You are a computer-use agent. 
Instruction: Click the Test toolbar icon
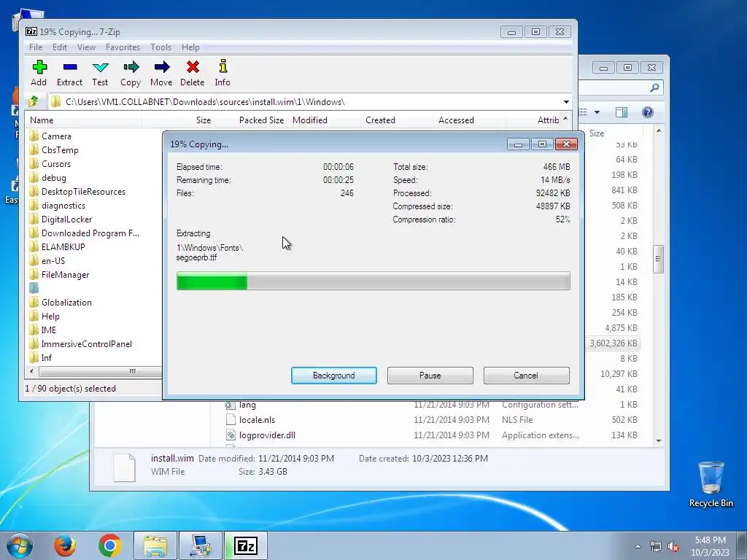(x=100, y=67)
